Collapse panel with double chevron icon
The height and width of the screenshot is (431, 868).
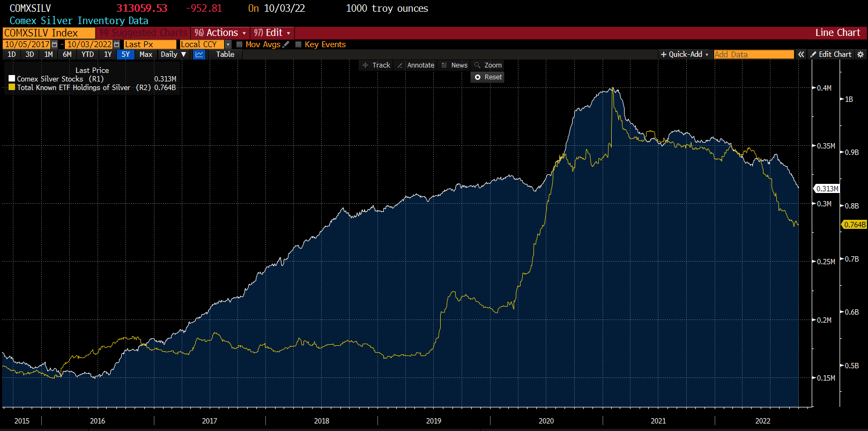801,54
